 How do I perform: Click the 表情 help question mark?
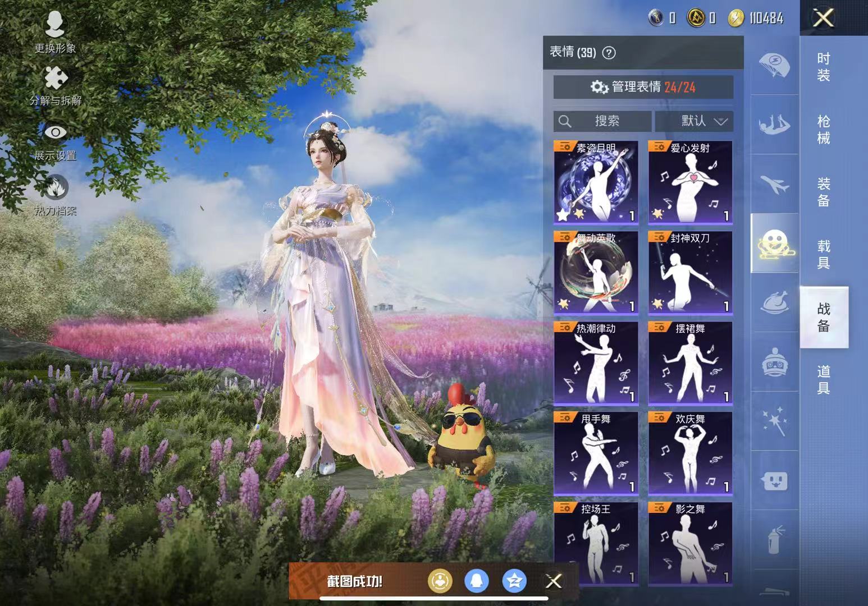point(609,53)
